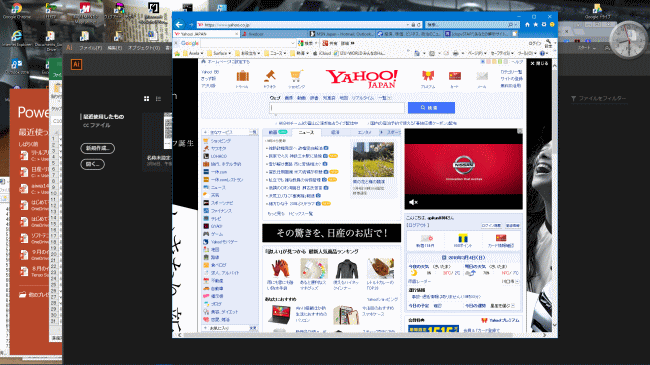This screenshot has width=650, height=365.
Task: Open LOHACO in the Yahoo services list
Action: point(219,156)
